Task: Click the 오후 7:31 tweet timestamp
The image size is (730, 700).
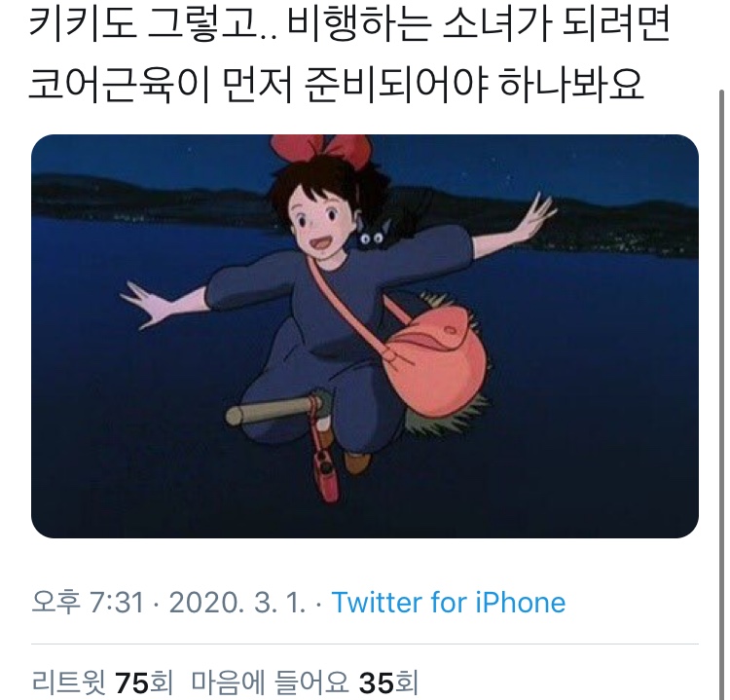Action: (x=88, y=603)
